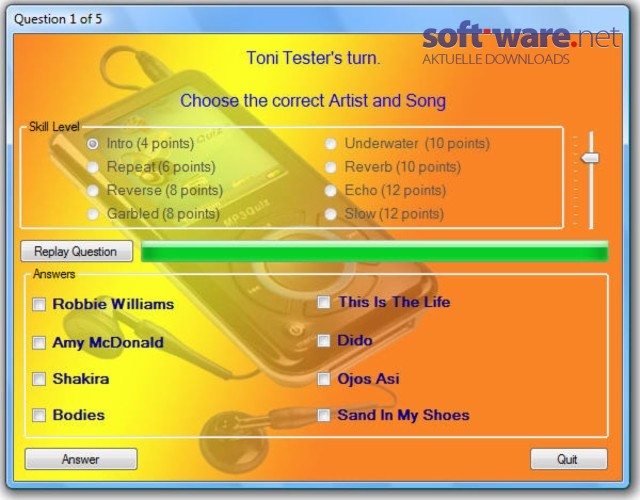Tick the Dido answer checkbox
Image resolution: width=640 pixels, height=500 pixels.
click(x=324, y=340)
